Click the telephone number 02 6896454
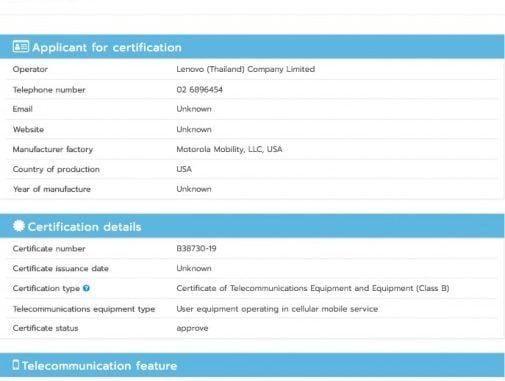 click(200, 90)
